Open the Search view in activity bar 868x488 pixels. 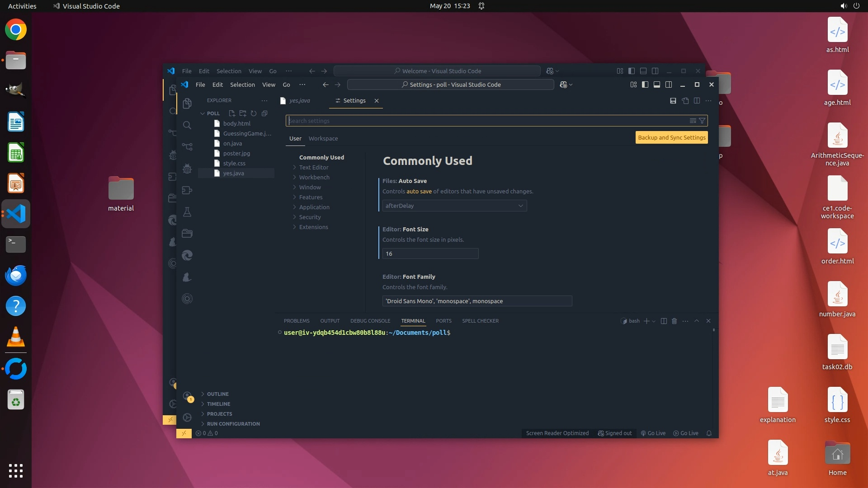(187, 125)
